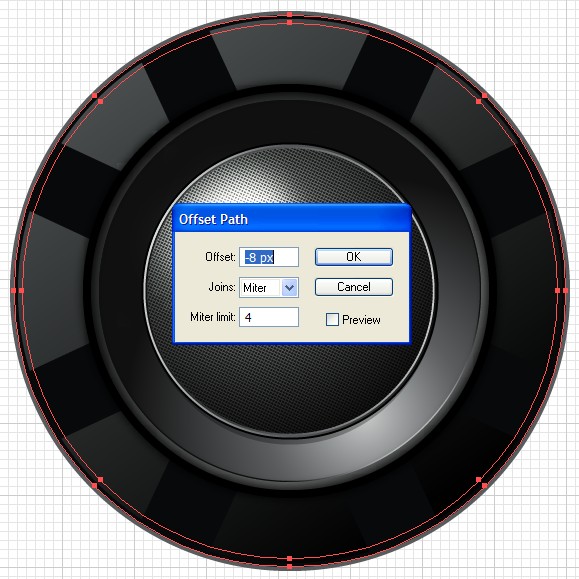
Task: Select the topmost anchor point of outer path
Action: tap(290, 15)
